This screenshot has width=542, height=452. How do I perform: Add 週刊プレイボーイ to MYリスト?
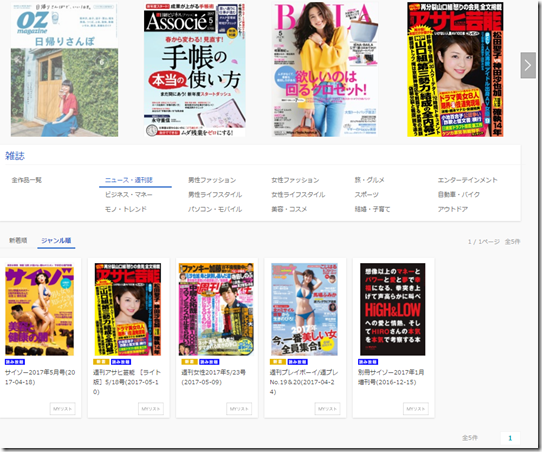coord(327,408)
